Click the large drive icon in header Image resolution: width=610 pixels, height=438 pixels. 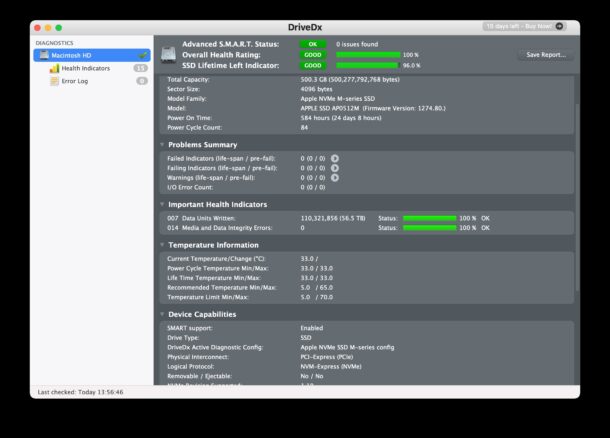(168, 55)
